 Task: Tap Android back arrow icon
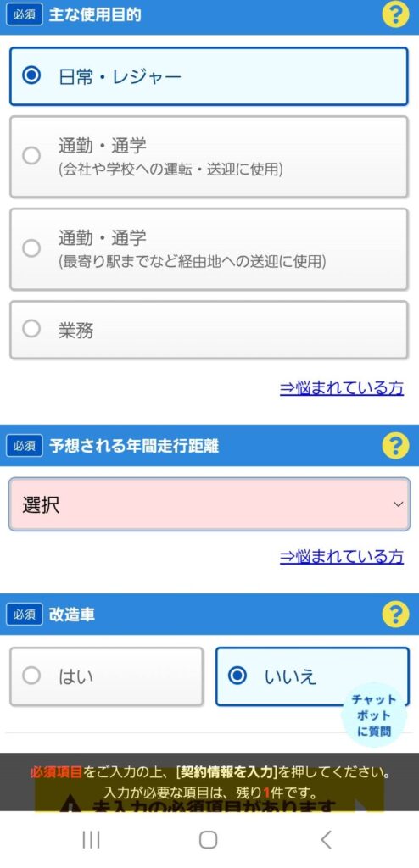coord(326,840)
